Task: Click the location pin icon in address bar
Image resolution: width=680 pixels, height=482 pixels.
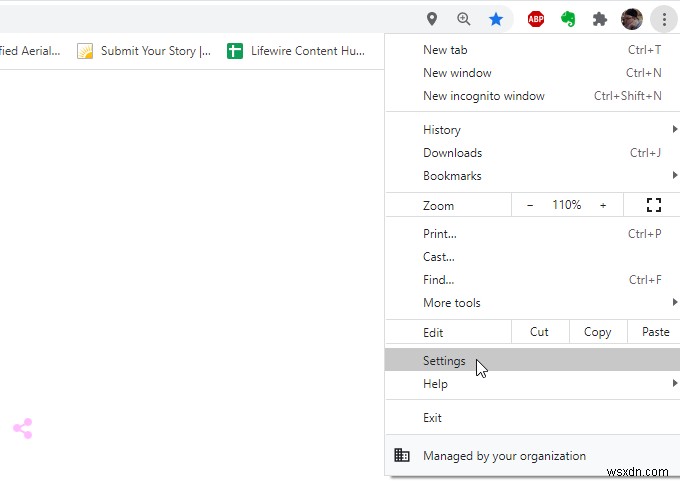Action: coord(432,19)
